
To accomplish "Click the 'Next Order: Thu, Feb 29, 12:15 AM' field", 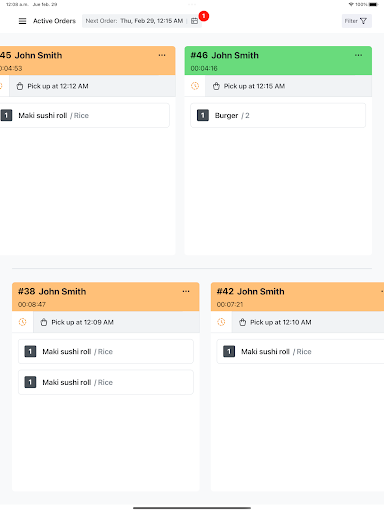I will (142, 21).
